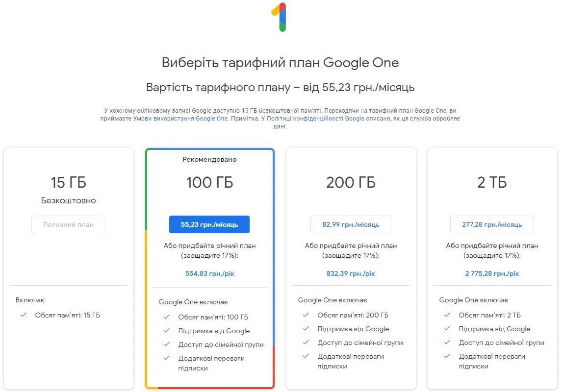563x392 pixels.
Task: Open "Умови використання Google One" link
Action: (x=180, y=119)
